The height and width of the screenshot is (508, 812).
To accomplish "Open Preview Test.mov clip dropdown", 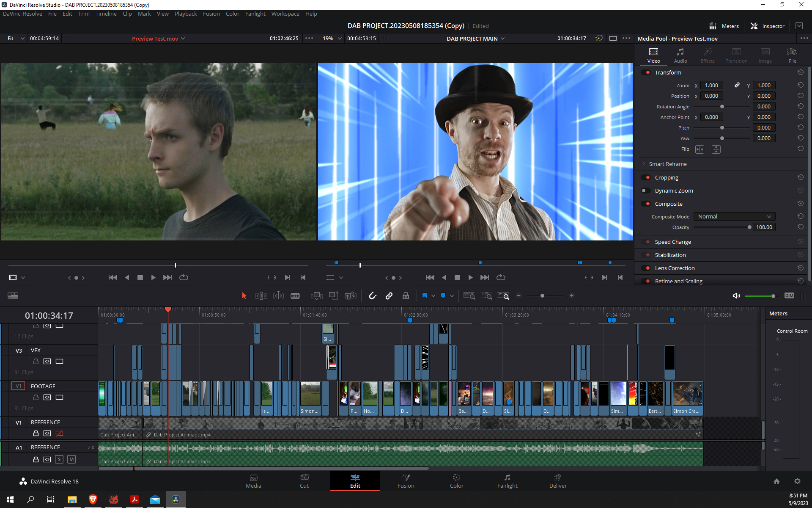I will pos(159,39).
